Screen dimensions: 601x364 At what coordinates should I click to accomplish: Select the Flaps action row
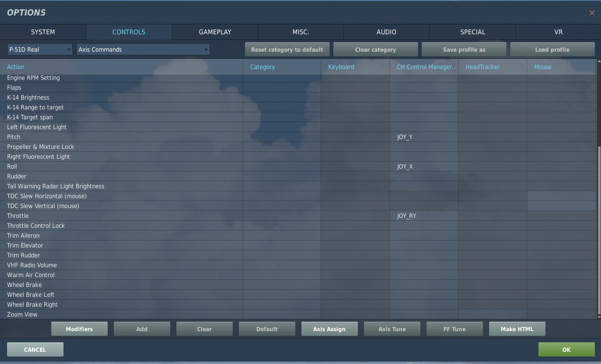(298, 87)
